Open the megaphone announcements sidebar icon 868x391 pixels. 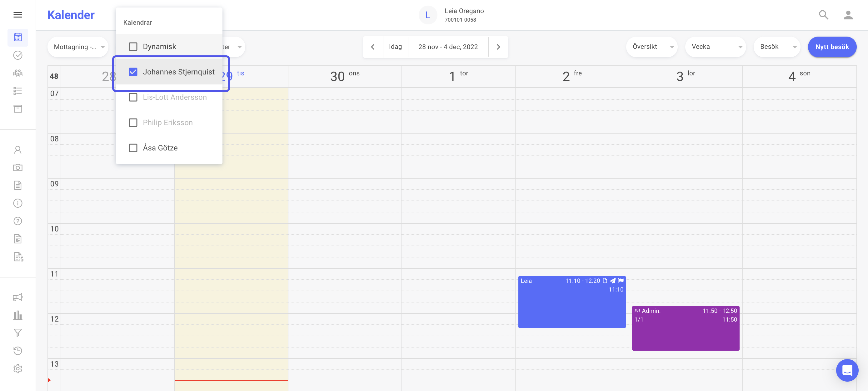18,297
